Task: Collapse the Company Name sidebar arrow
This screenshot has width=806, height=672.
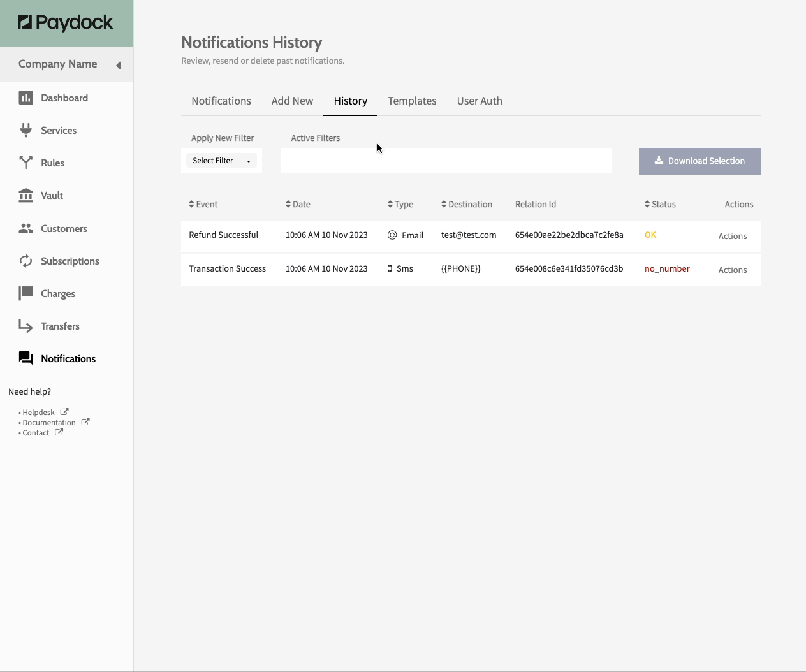Action: click(x=118, y=65)
